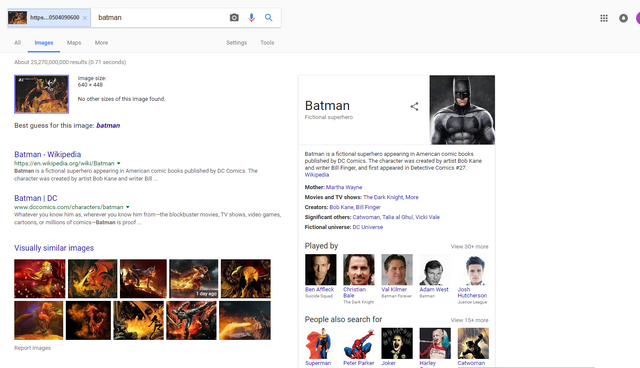The width and height of the screenshot is (640, 368).
Task: Select the Christian Bale actor photo
Action: pos(359,269)
